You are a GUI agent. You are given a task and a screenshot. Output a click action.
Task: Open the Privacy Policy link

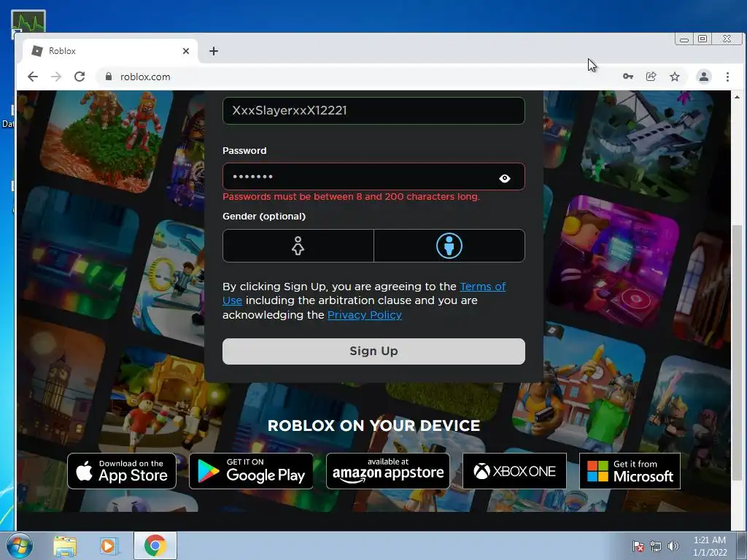point(365,315)
